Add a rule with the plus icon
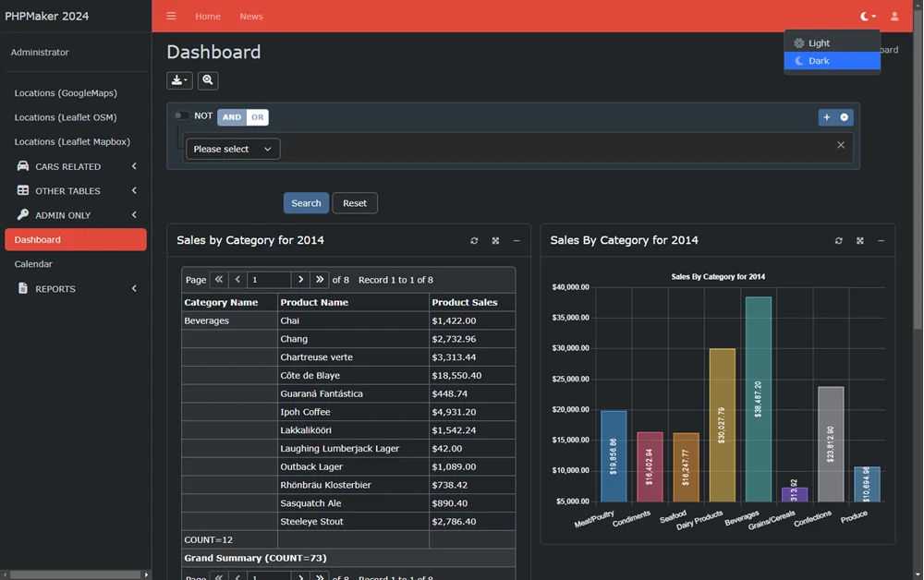This screenshot has width=924, height=580. coord(827,117)
